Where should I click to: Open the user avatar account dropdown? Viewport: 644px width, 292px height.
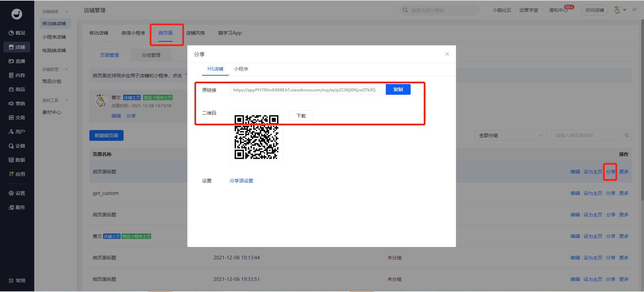click(x=620, y=10)
